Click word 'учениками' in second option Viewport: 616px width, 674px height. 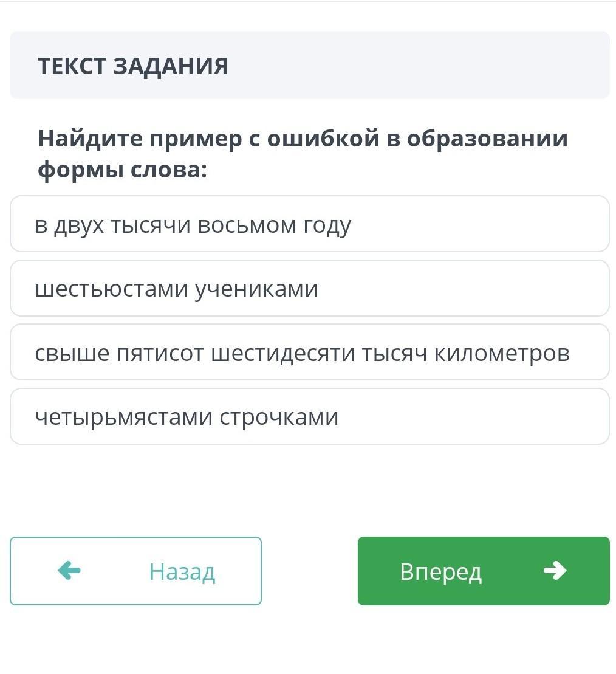tap(256, 289)
